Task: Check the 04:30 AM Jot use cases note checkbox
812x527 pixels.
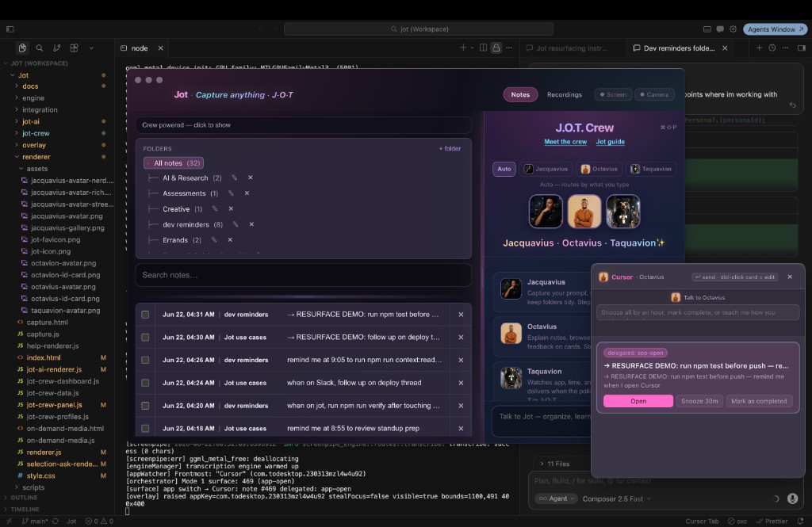Action: tap(146, 337)
